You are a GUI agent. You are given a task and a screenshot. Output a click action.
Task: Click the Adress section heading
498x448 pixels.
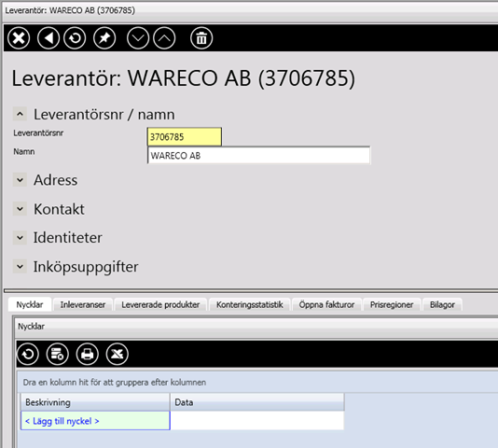point(56,180)
